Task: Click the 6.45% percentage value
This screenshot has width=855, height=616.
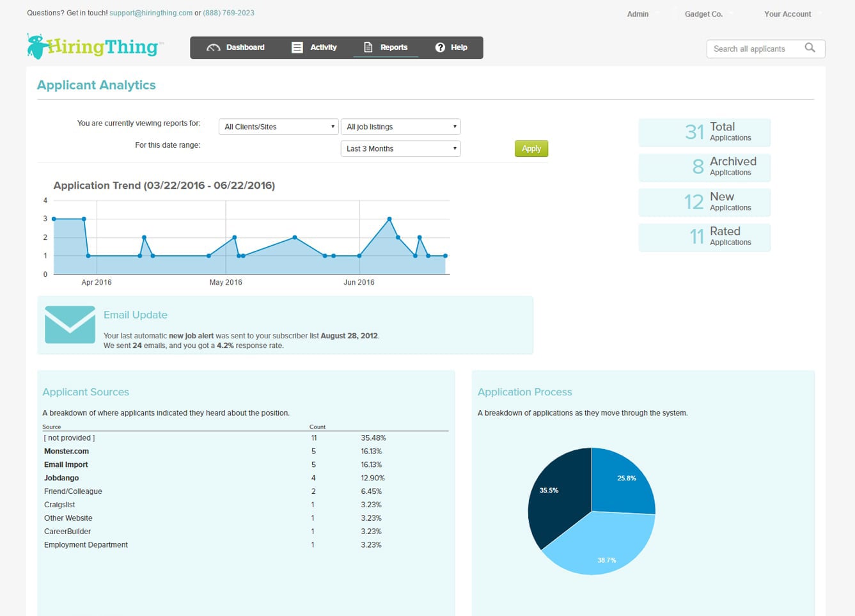Action: (372, 491)
